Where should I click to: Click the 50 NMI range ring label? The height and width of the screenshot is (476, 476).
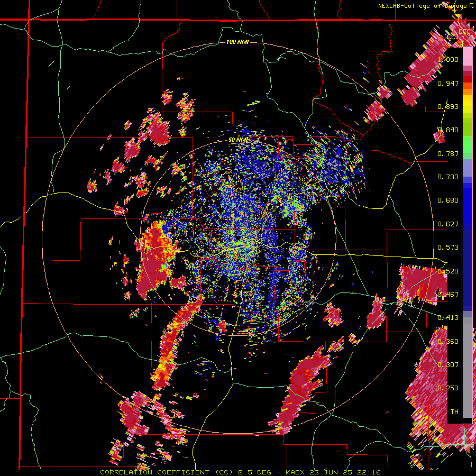[x=239, y=140]
